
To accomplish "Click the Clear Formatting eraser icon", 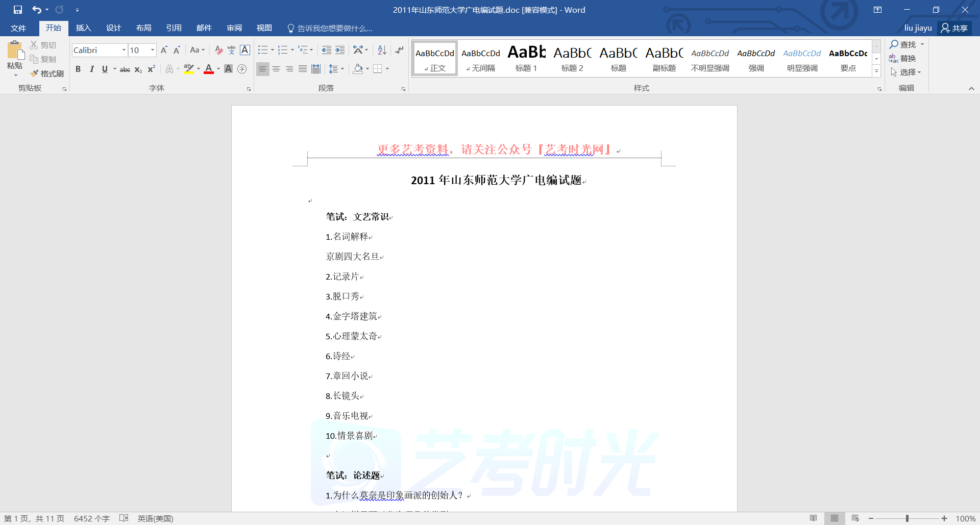I will [218, 50].
